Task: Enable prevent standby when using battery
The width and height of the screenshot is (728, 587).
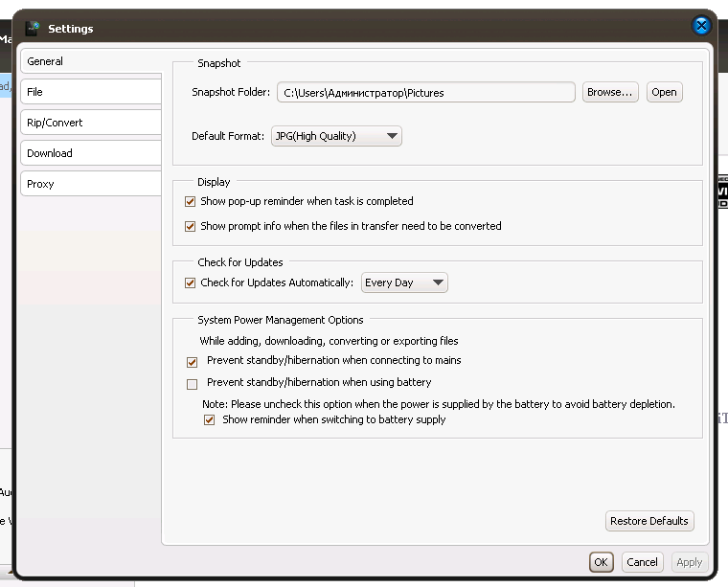Action: [192, 384]
